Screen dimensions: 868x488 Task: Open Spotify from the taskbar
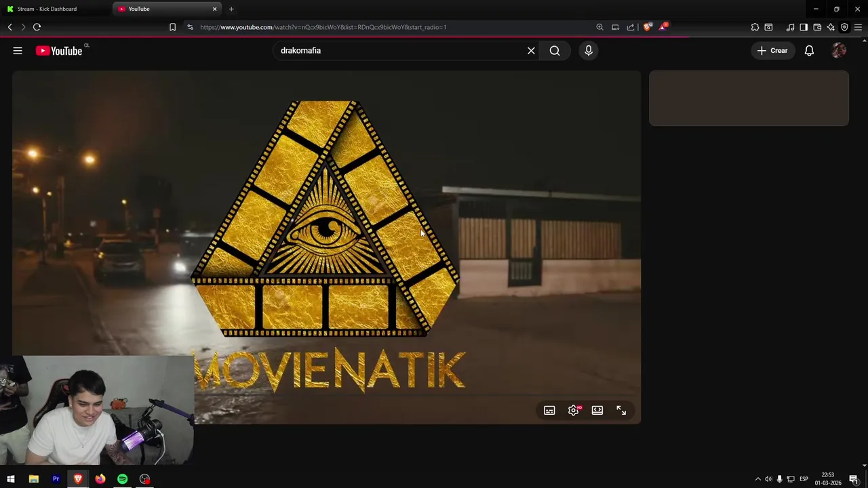[122, 479]
